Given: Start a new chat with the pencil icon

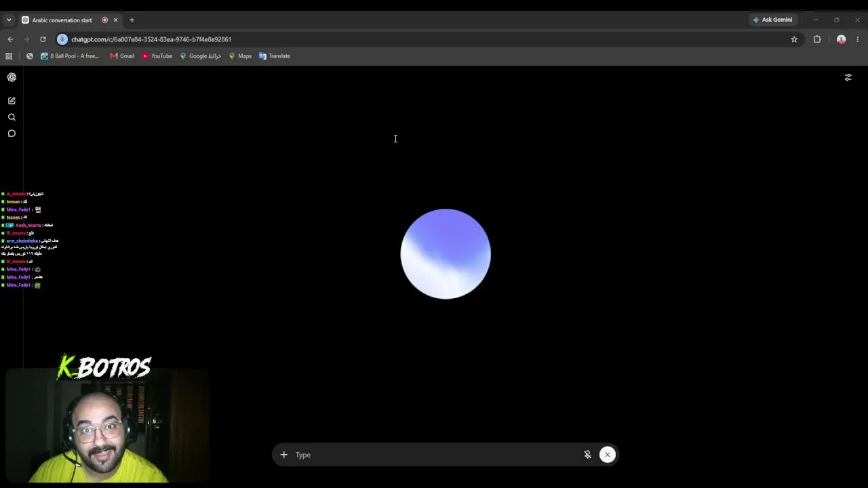Looking at the screenshot, I should coord(12,100).
